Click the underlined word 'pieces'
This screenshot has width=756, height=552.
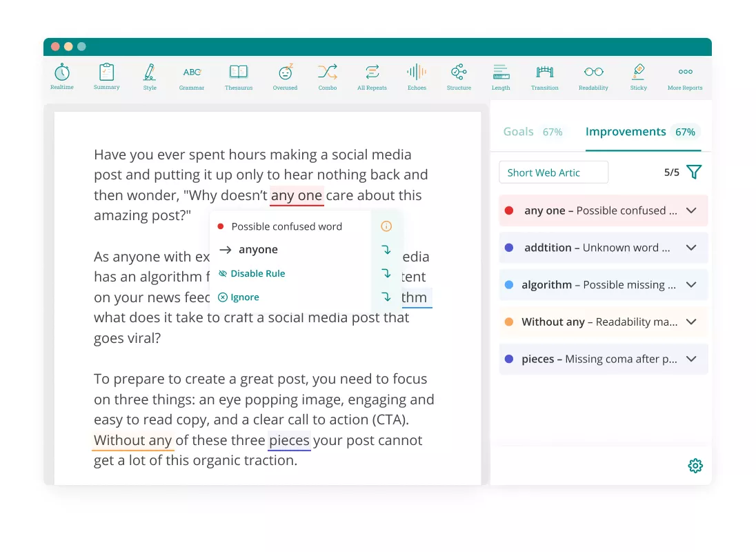tap(289, 440)
